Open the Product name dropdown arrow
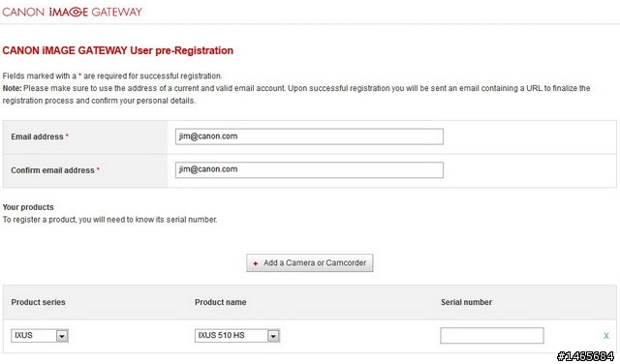 (273, 336)
